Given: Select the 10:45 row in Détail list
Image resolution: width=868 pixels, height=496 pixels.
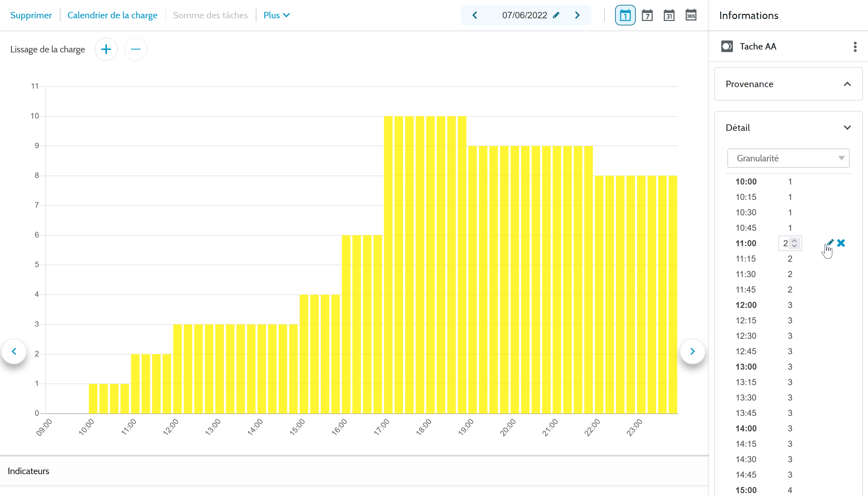Looking at the screenshot, I should point(788,228).
